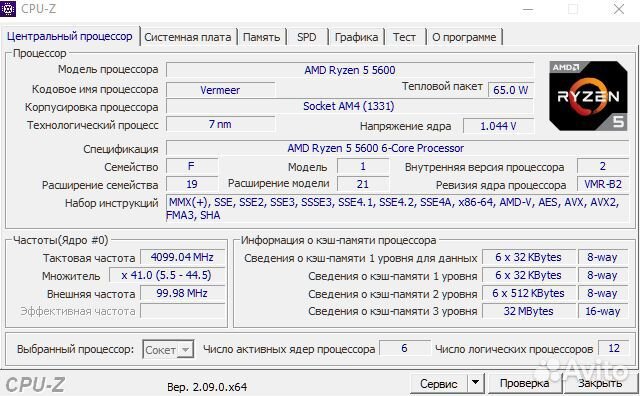
Task: Open the Память tab
Action: coord(262,37)
